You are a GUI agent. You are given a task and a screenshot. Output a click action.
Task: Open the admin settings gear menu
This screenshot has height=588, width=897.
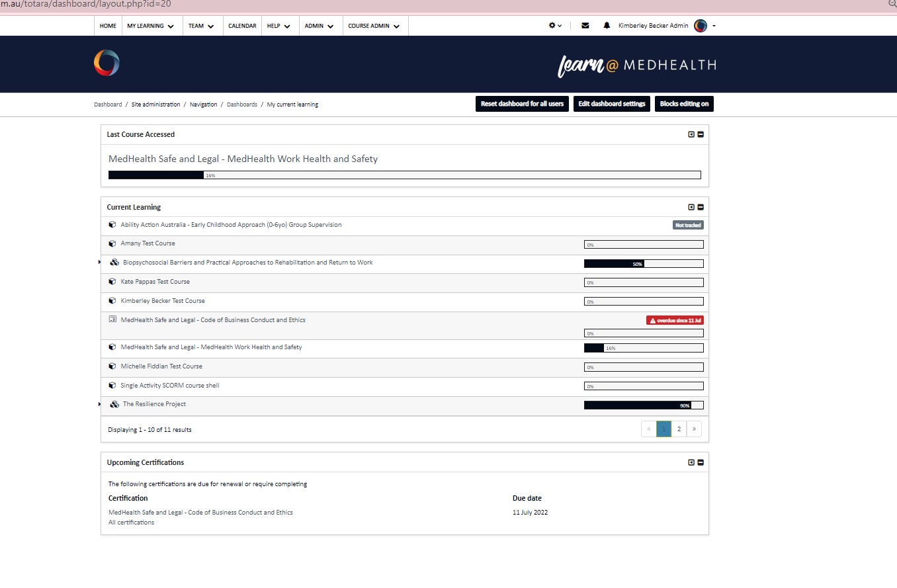554,25
